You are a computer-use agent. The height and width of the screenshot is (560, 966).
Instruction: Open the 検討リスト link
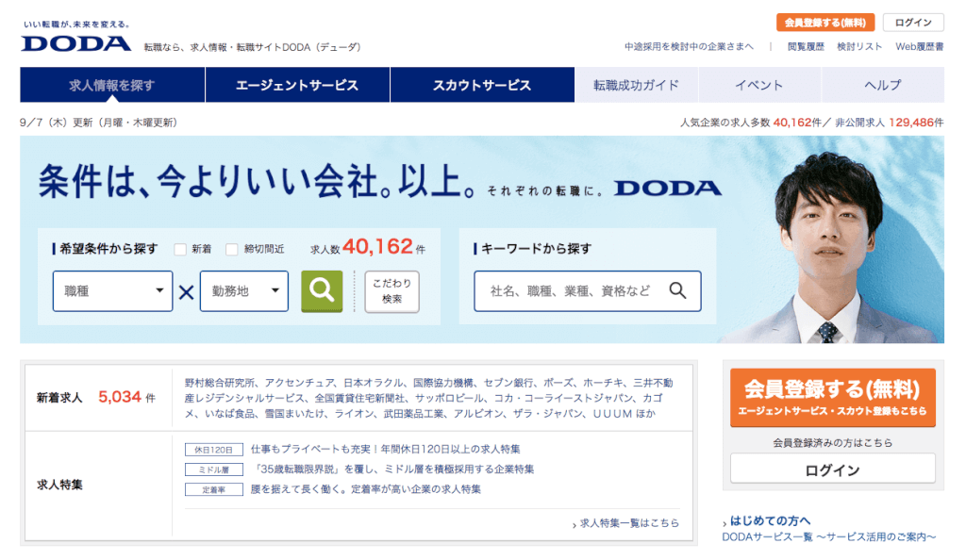859,47
